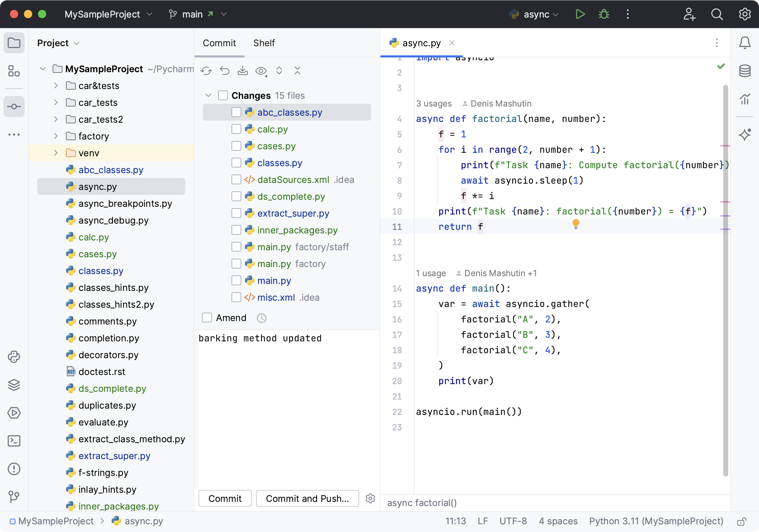Open the Terminal tool window
The image size is (759, 532).
(x=14, y=441)
